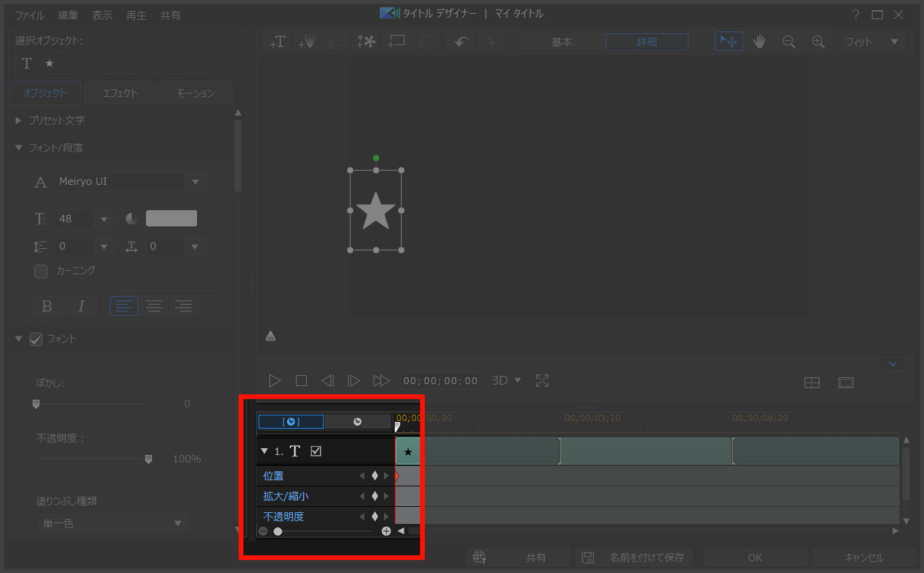Switch to 詳細 mode
924x573 pixels.
[x=647, y=42]
